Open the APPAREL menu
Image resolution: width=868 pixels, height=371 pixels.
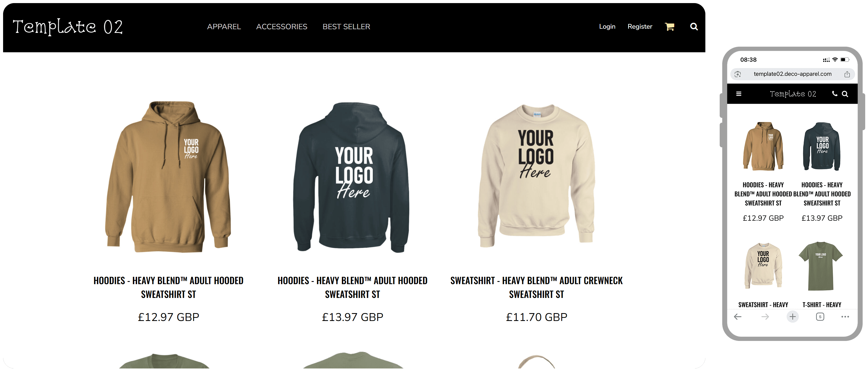tap(224, 27)
